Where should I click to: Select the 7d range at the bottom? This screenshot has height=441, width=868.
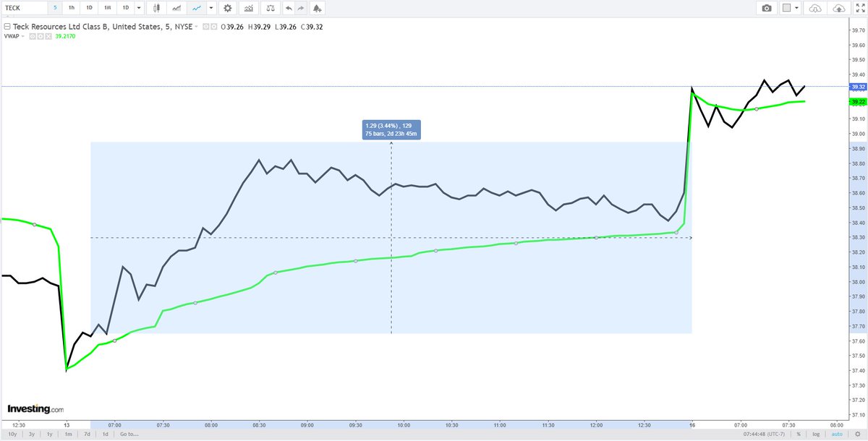click(x=87, y=434)
